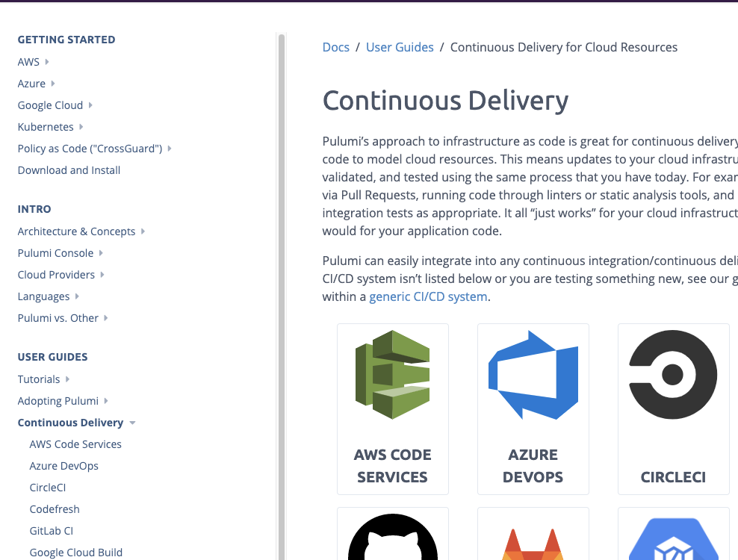The width and height of the screenshot is (738, 560).
Task: Select Azure DevOps in the sidebar
Action: (63, 465)
